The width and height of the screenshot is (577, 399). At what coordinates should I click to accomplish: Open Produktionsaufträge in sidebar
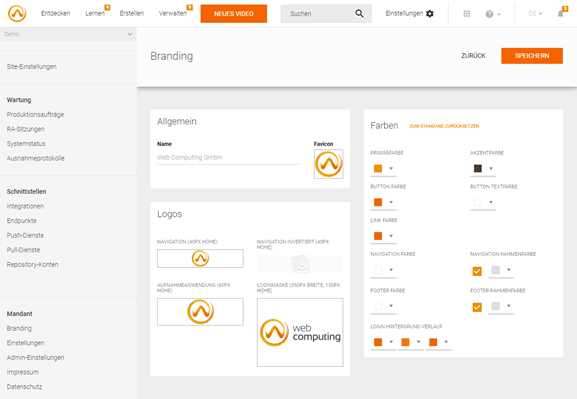point(35,114)
